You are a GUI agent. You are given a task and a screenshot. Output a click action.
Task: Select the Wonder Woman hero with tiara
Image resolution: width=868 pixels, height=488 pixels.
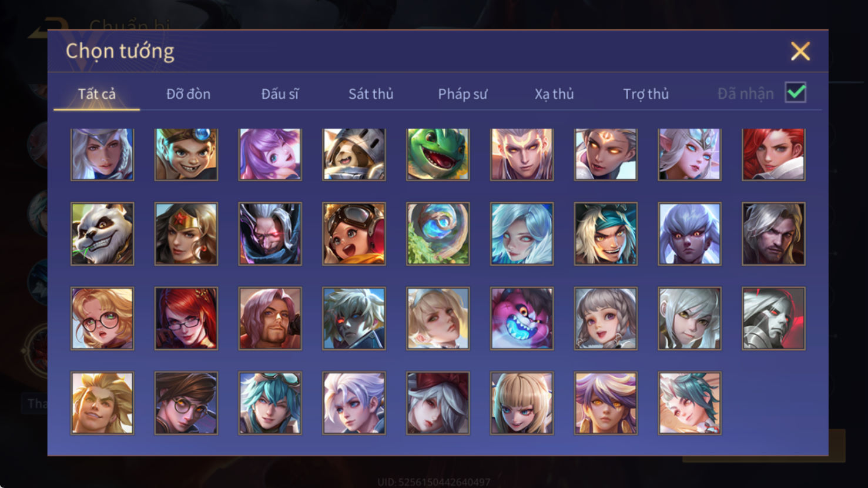[186, 234]
